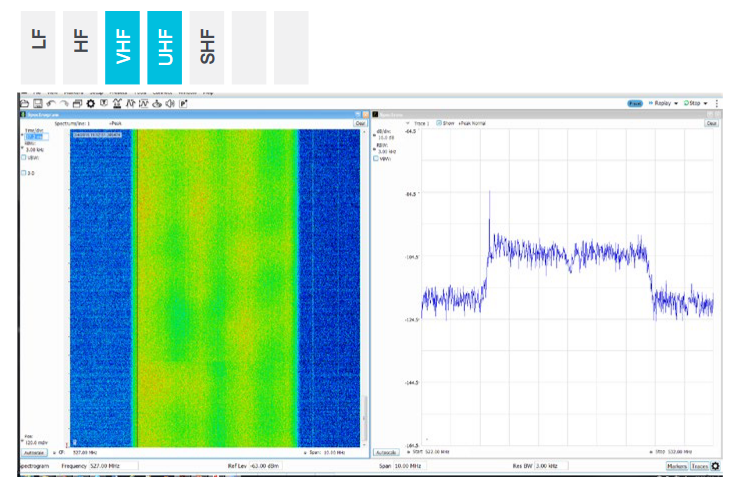Screen dimensions: 735x492
Task: Click the Markers button
Action: coord(676,466)
